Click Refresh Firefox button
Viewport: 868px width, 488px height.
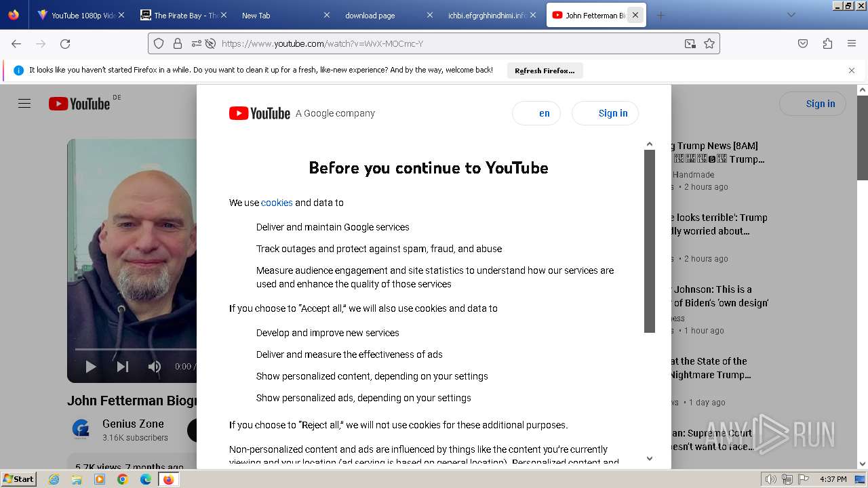(x=545, y=70)
